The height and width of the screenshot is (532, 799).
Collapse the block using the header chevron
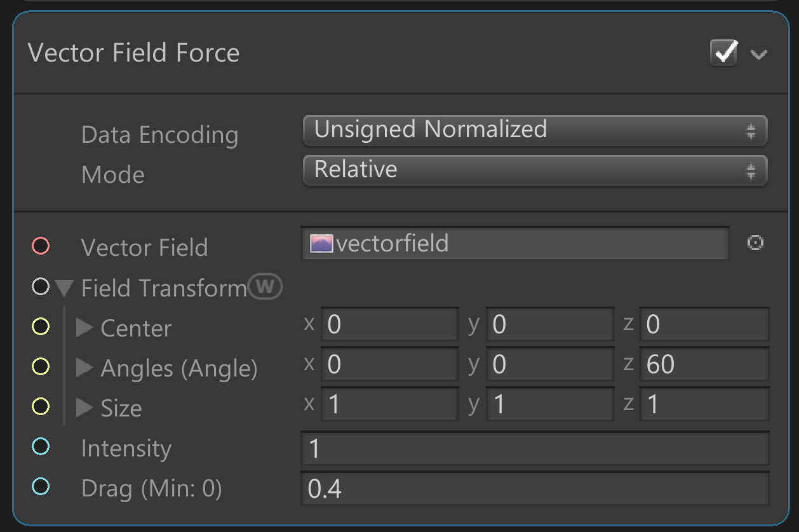(x=759, y=54)
